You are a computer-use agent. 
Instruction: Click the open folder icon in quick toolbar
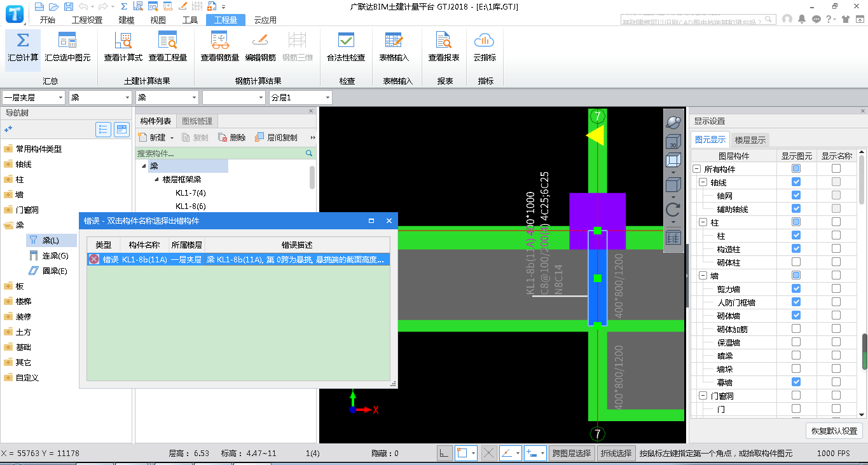tap(53, 6)
